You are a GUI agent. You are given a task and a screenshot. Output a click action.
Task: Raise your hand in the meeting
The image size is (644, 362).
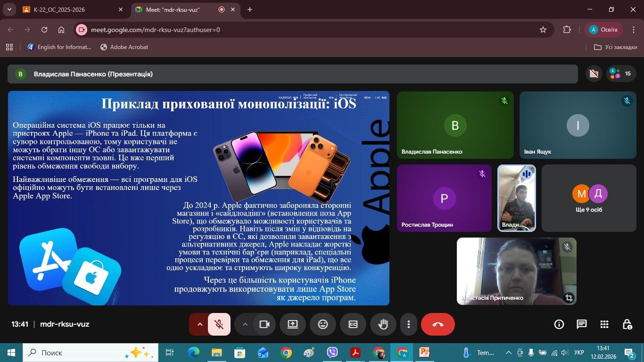click(x=383, y=324)
